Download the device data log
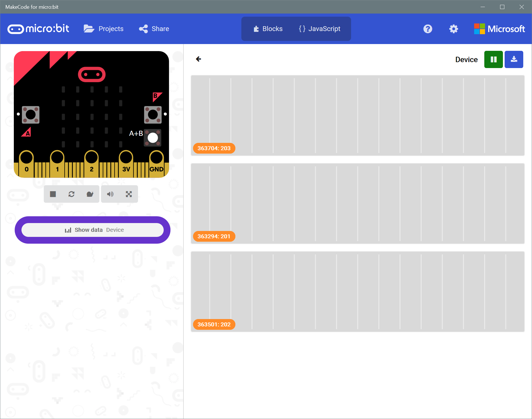The image size is (532, 419). [x=514, y=59]
